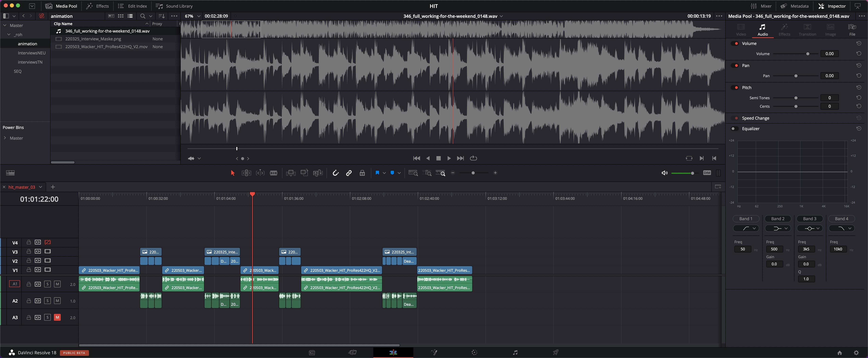Select the Inspector Audio tab

click(763, 30)
